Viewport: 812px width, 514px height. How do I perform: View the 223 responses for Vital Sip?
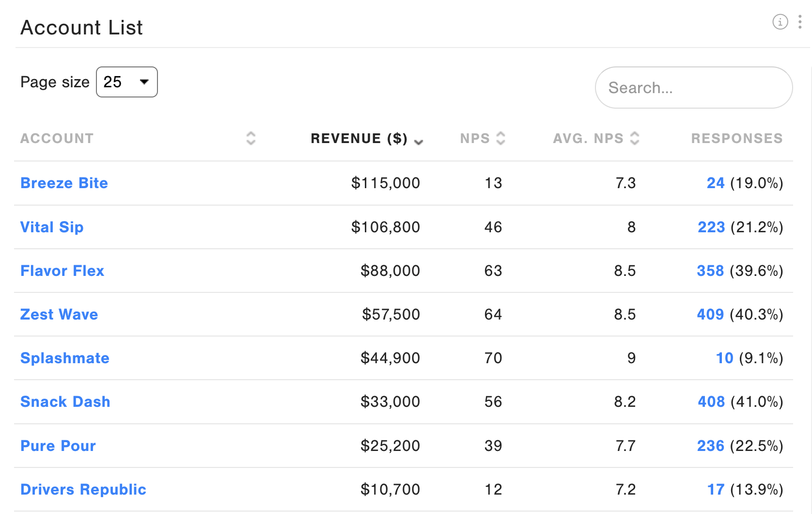tap(711, 227)
